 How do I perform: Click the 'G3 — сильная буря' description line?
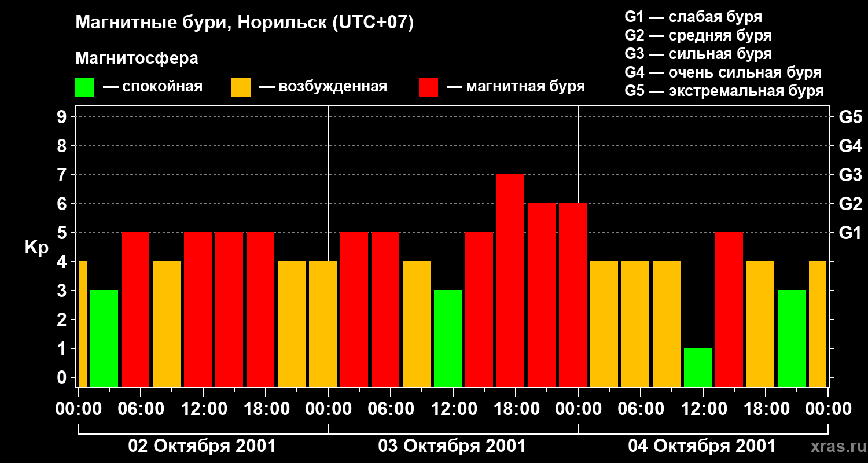[698, 54]
